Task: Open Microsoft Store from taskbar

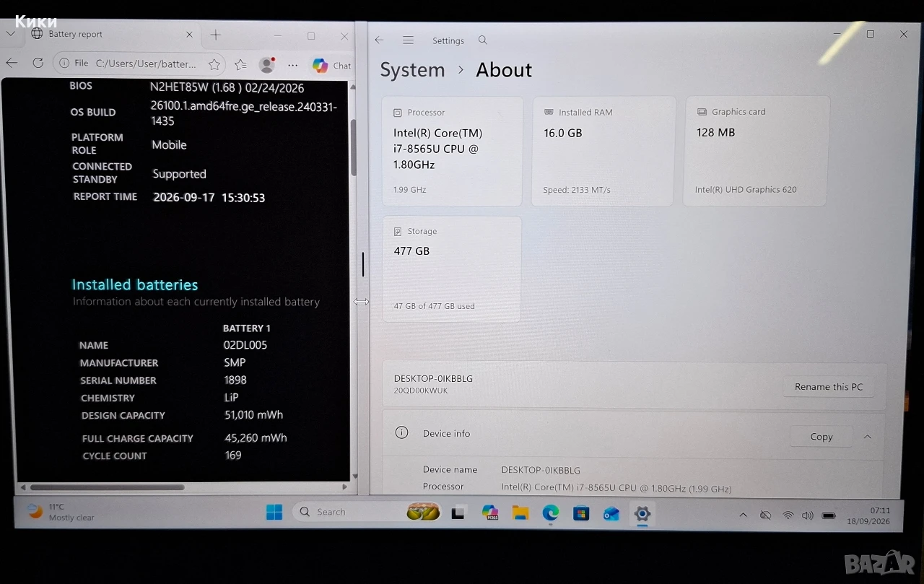Action: pos(581,514)
